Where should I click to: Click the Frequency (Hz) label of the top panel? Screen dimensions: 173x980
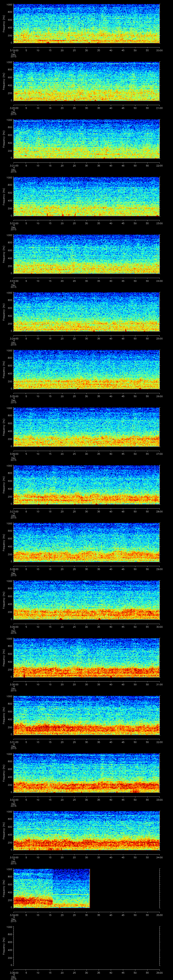point(4,24)
